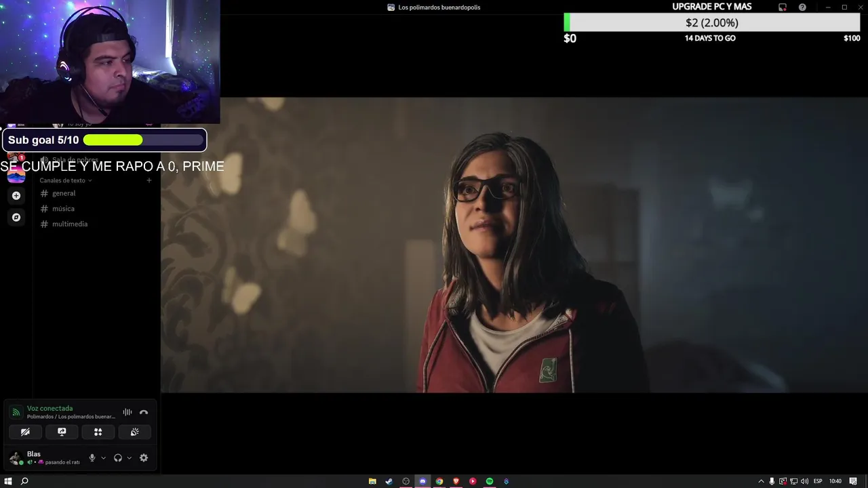Viewport: 868px width, 488px height.
Task: Expand microphone input device options
Action: click(103, 457)
